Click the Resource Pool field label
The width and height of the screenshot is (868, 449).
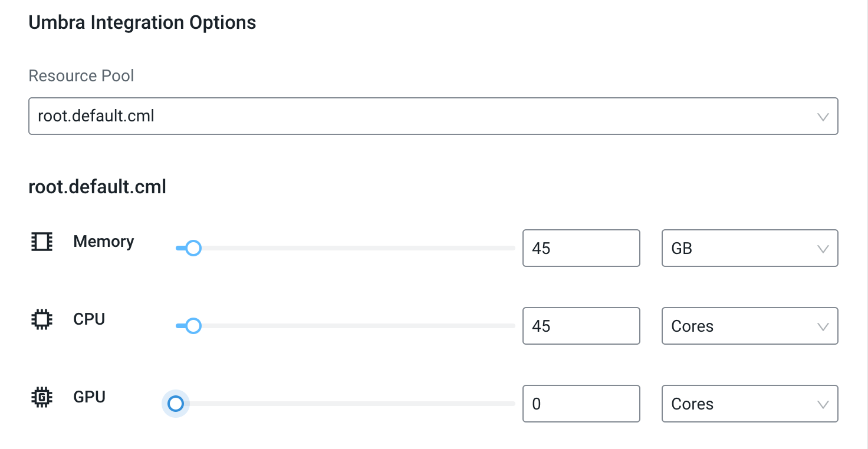coord(81,76)
